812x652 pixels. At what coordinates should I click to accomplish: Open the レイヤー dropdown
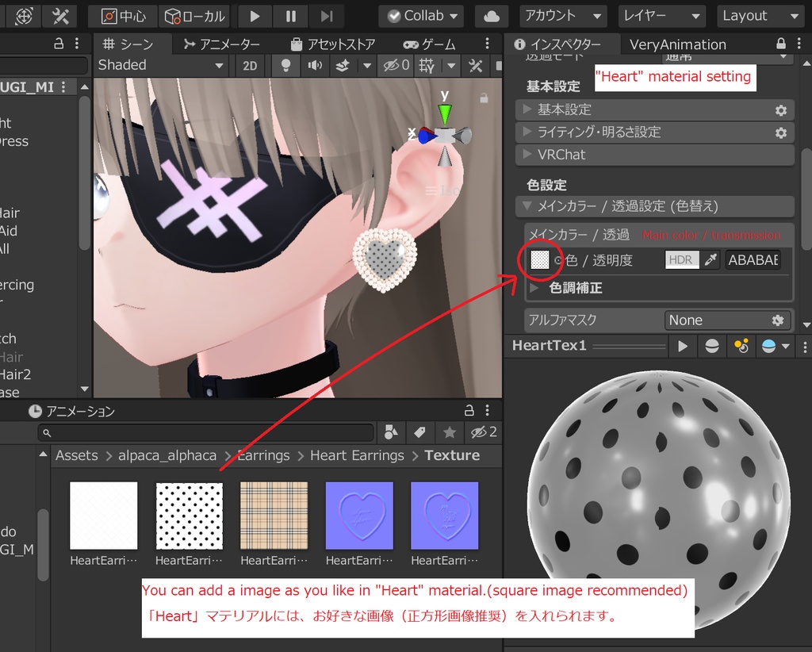(x=661, y=17)
